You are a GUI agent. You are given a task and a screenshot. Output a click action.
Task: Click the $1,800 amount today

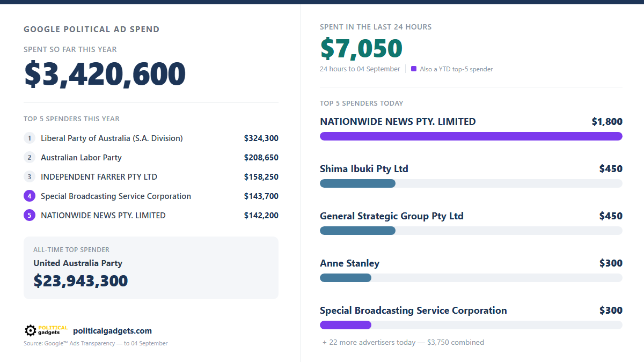click(x=607, y=122)
